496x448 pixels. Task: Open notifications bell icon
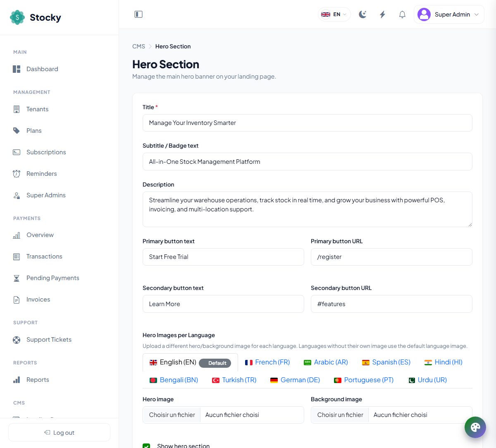[x=402, y=14]
